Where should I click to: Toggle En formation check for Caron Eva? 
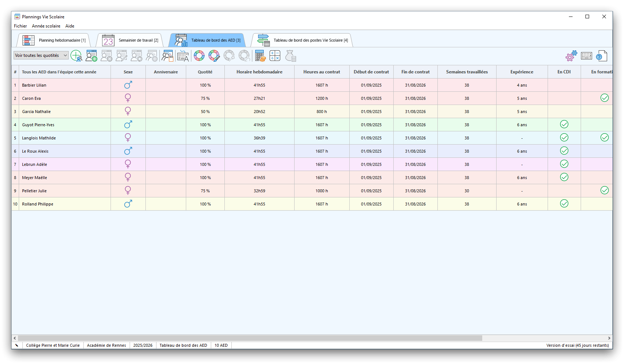pyautogui.click(x=604, y=98)
